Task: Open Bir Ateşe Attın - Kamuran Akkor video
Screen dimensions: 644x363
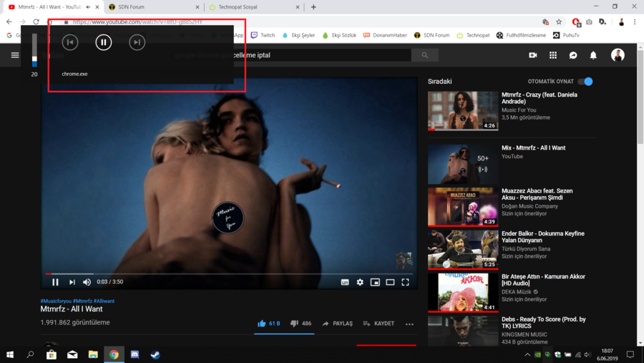Action: pyautogui.click(x=463, y=293)
